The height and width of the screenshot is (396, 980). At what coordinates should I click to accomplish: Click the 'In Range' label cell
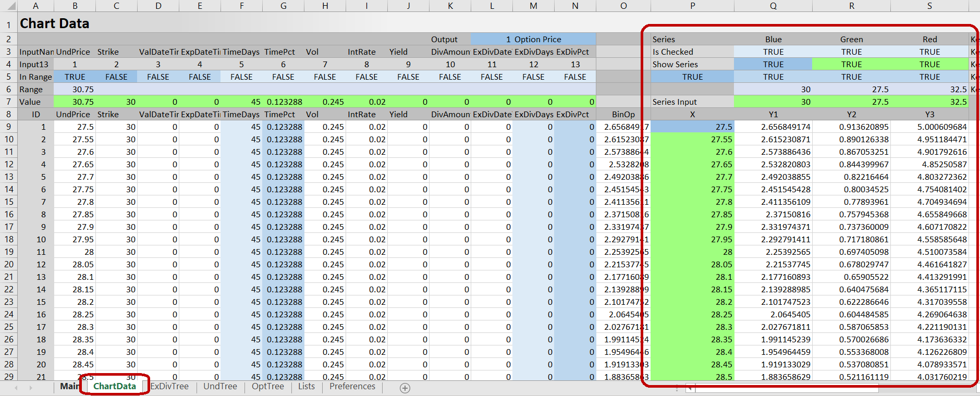(35, 77)
